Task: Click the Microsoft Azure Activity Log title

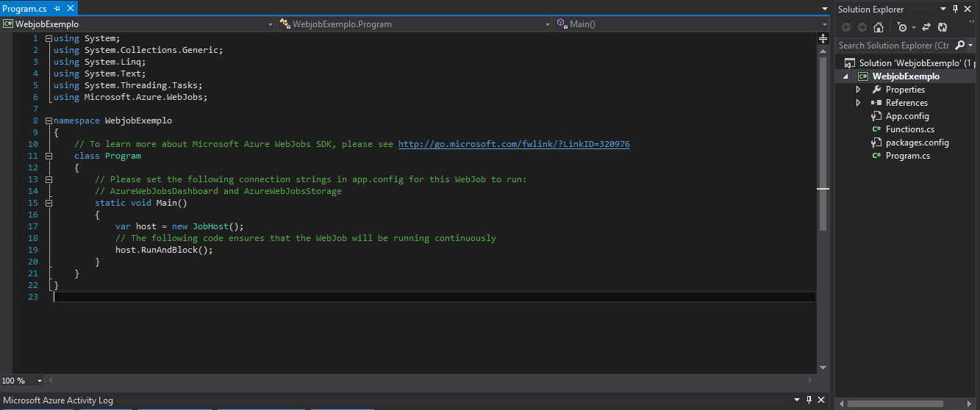Action: 58,400
